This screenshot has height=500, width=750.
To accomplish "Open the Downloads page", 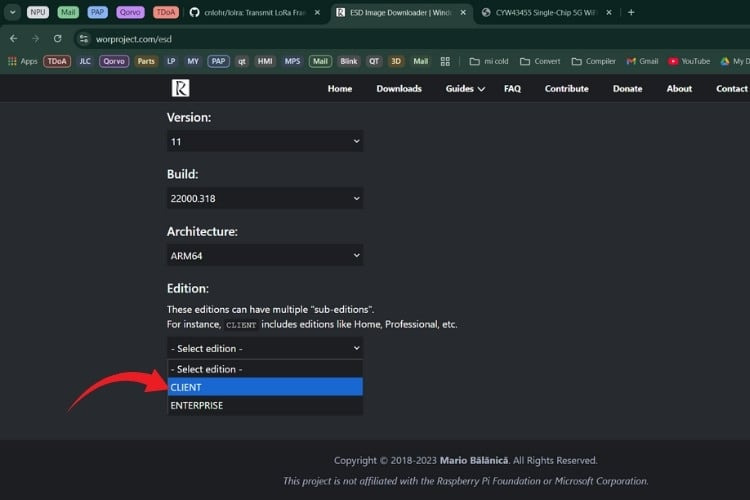I will tap(399, 89).
